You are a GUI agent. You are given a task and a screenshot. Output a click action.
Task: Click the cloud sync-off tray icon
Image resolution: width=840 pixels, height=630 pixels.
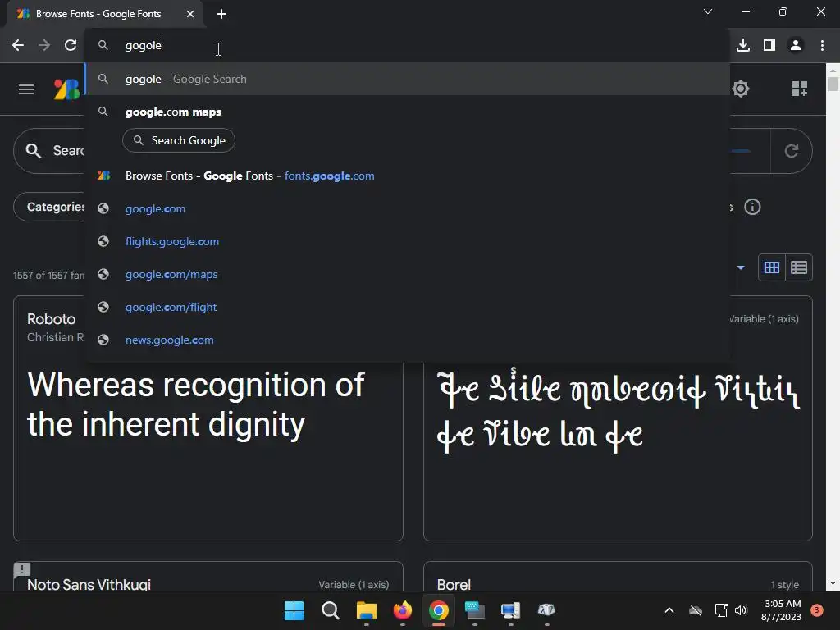click(696, 610)
